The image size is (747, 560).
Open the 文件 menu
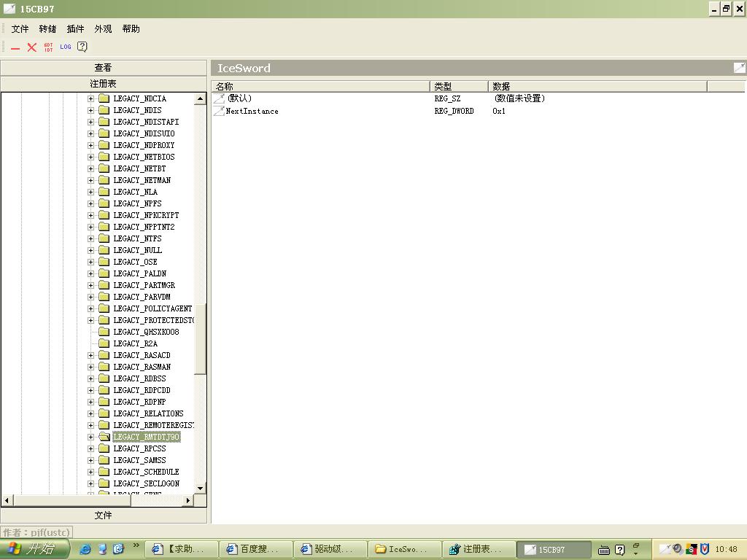(20, 29)
